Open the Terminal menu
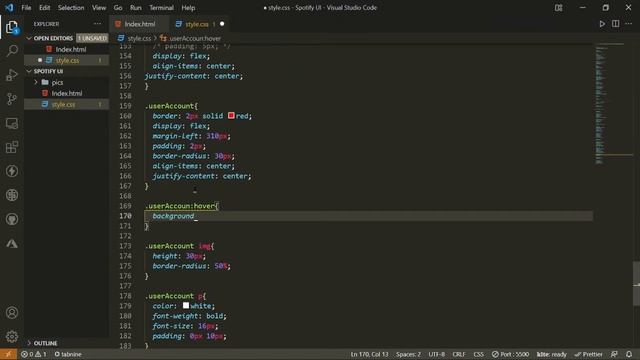640x360 pixels. 161,8
